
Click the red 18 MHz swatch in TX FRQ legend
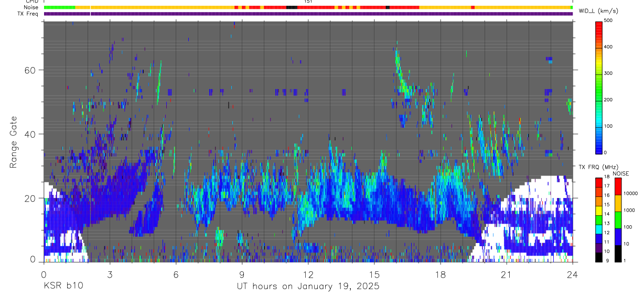pos(598,182)
